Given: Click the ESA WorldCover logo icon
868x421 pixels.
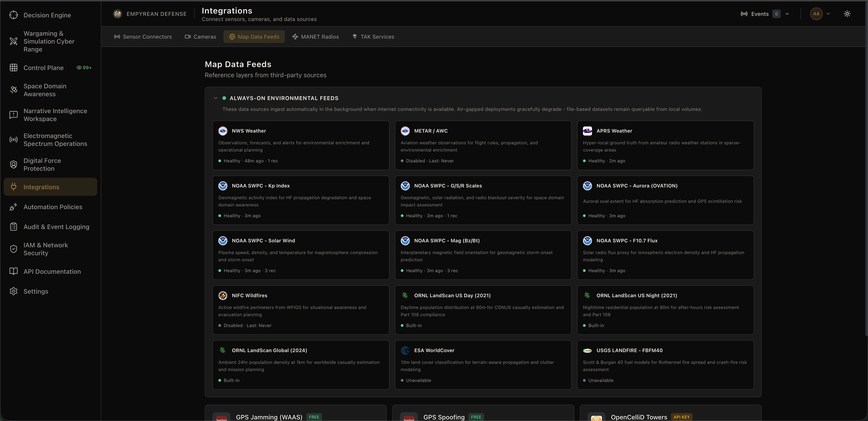Looking at the screenshot, I should coord(405,351).
